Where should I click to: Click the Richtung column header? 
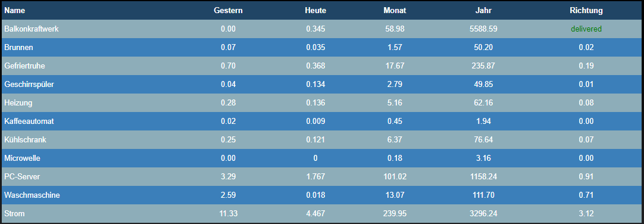(x=586, y=11)
